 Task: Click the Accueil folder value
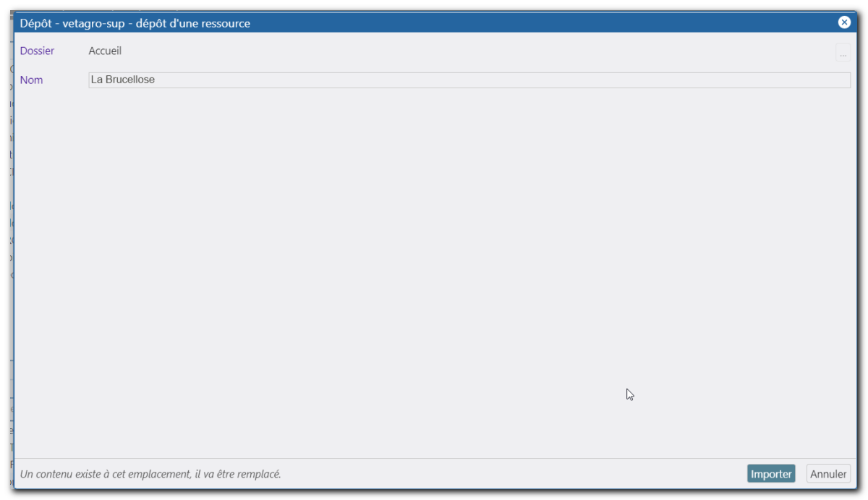pos(105,51)
